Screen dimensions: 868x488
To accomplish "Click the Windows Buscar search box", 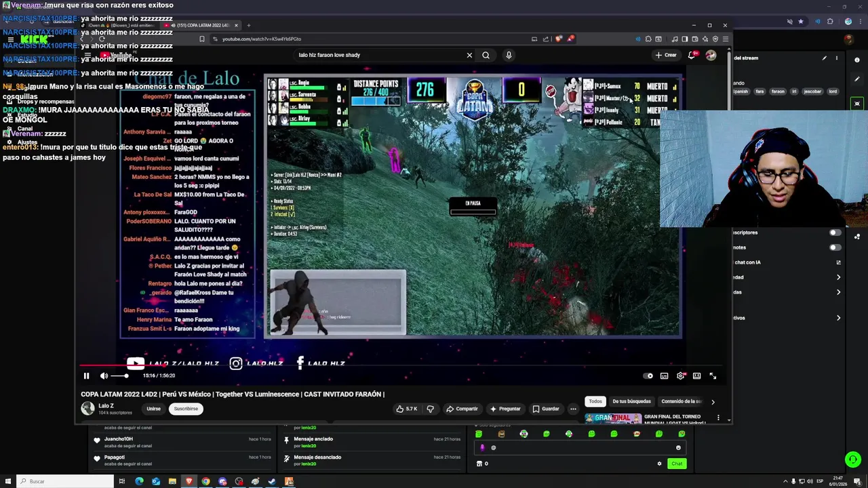I will point(65,481).
